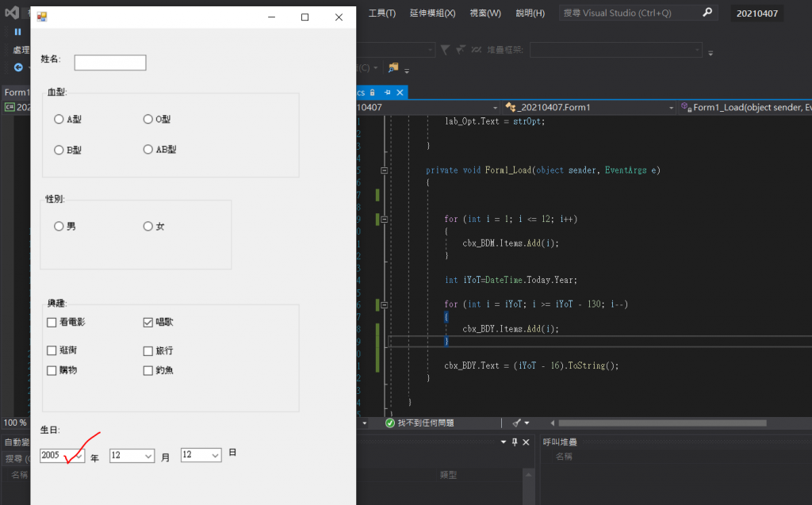812x505 pixels.
Task: Open the birthday month combo box
Action: point(148,456)
